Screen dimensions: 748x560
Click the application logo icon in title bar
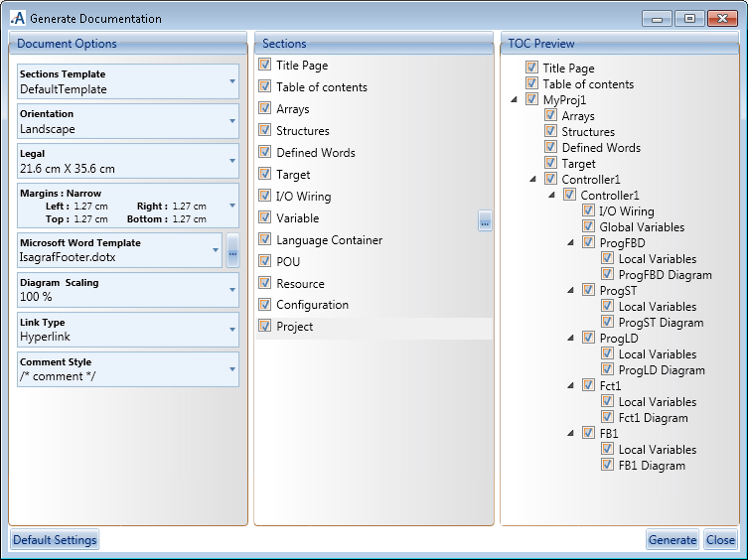[18, 18]
